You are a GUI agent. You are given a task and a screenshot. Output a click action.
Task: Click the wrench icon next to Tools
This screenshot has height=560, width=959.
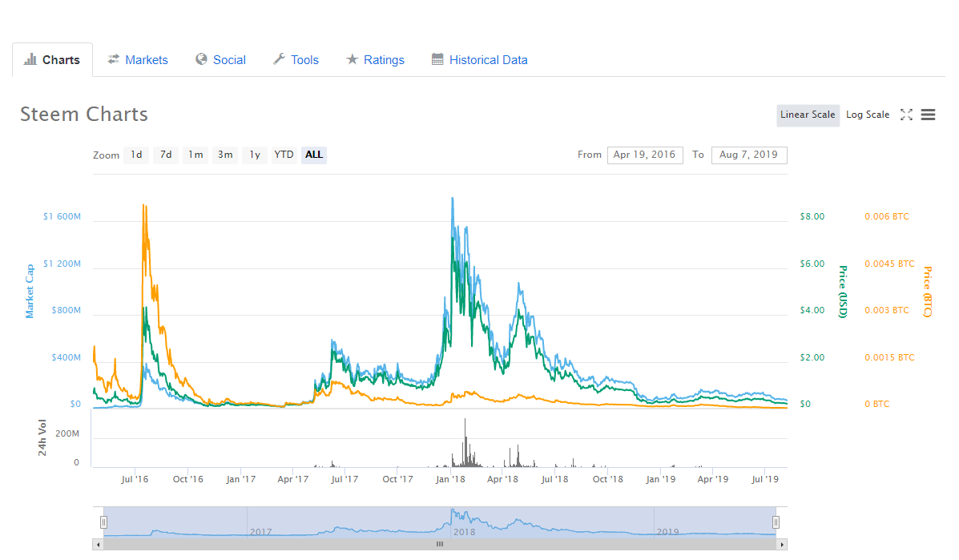[x=279, y=59]
